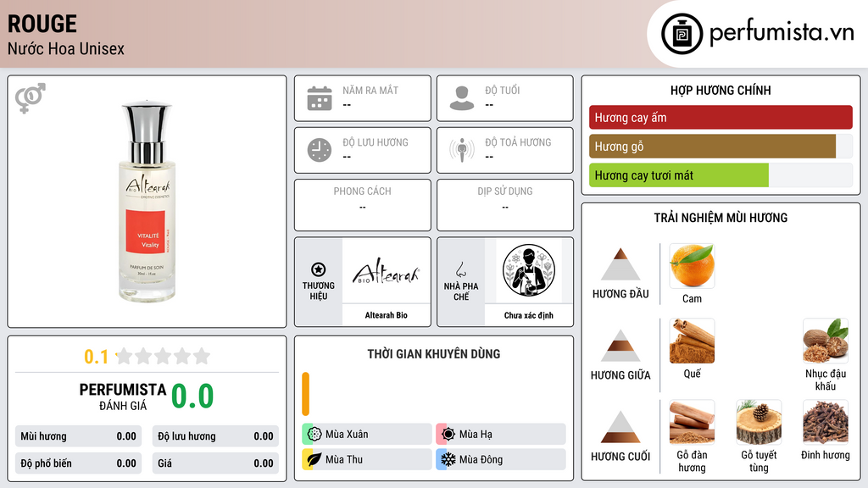Click the Mùa Hạ sun icon
The height and width of the screenshot is (488, 868).
448,435
